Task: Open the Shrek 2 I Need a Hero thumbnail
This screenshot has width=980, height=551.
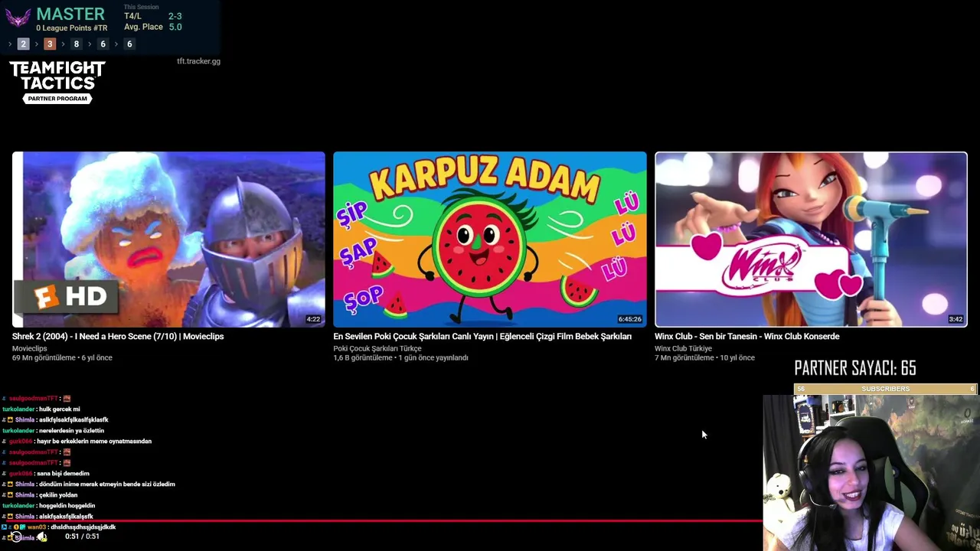Action: (168, 240)
